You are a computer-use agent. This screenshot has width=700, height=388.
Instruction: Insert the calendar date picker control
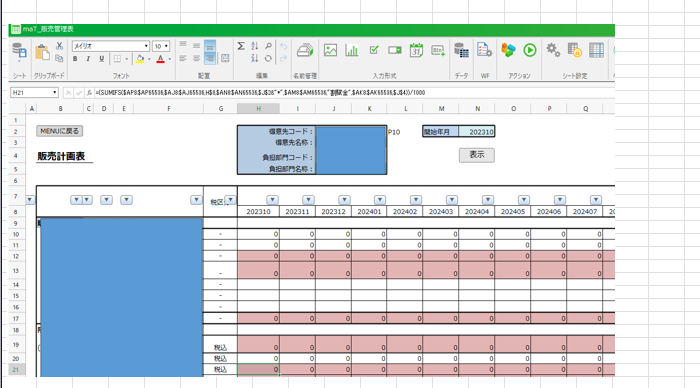pyautogui.click(x=416, y=50)
